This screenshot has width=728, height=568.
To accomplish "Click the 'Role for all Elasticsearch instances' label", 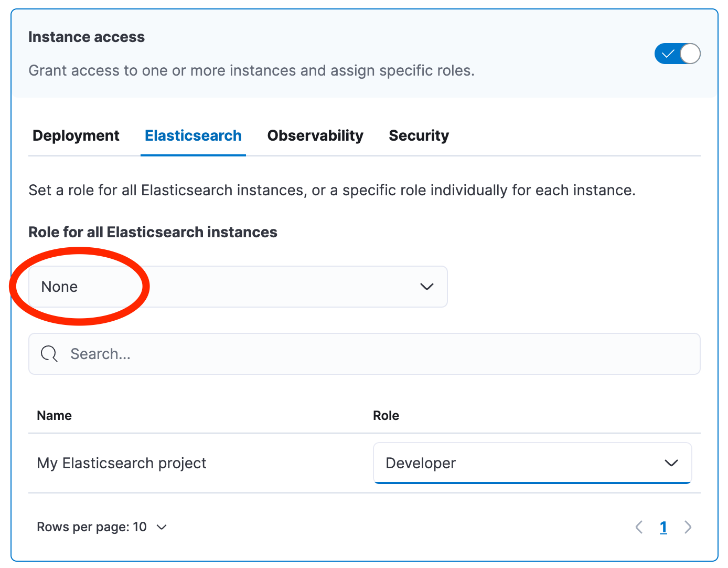I will point(153,232).
